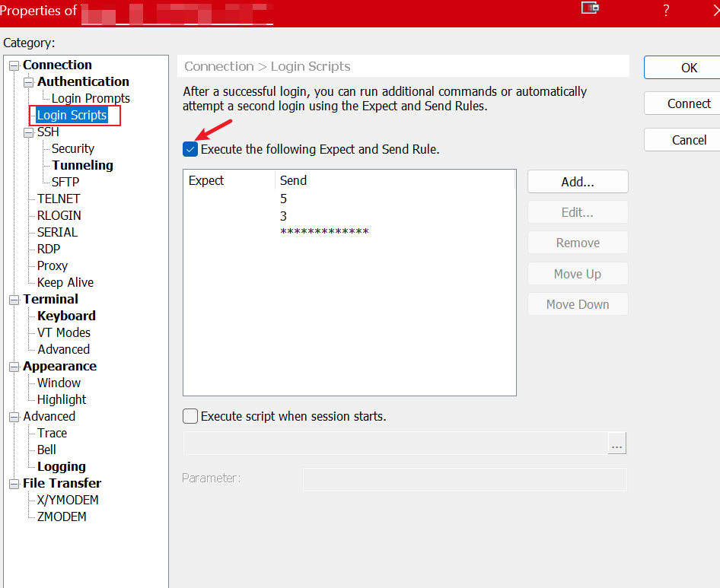Select the RDP category

[47, 249]
